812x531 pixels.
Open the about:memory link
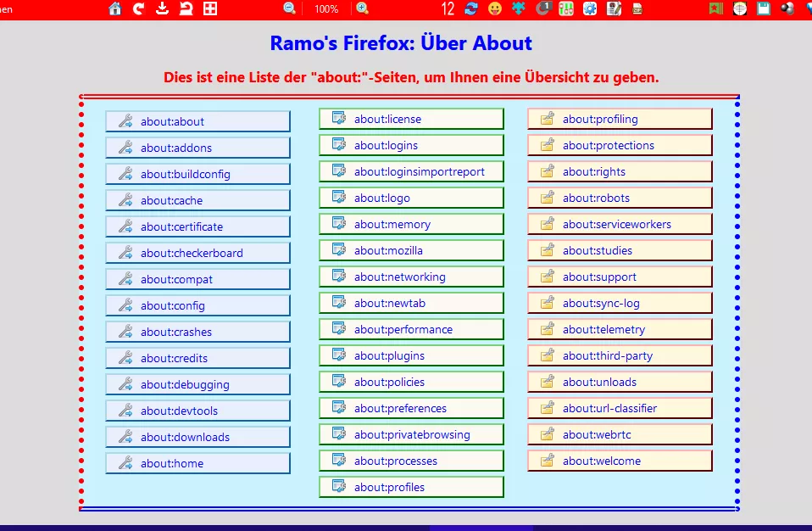pos(411,224)
